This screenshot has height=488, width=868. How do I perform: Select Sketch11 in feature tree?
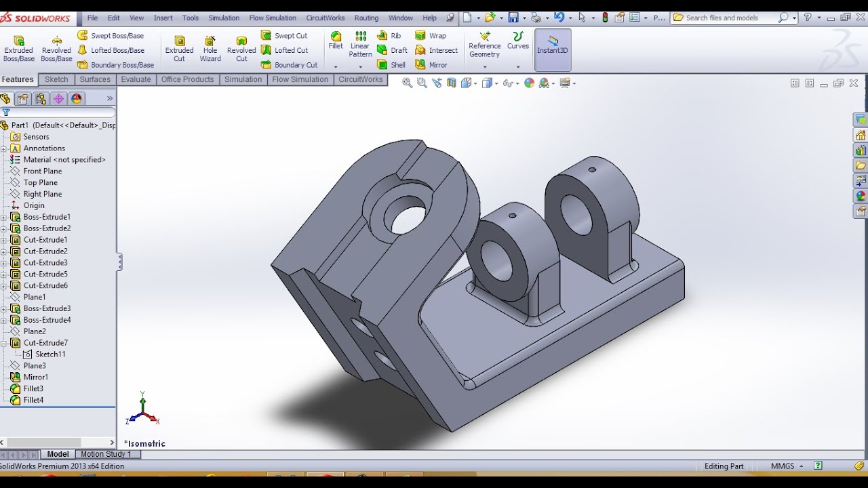point(44,354)
